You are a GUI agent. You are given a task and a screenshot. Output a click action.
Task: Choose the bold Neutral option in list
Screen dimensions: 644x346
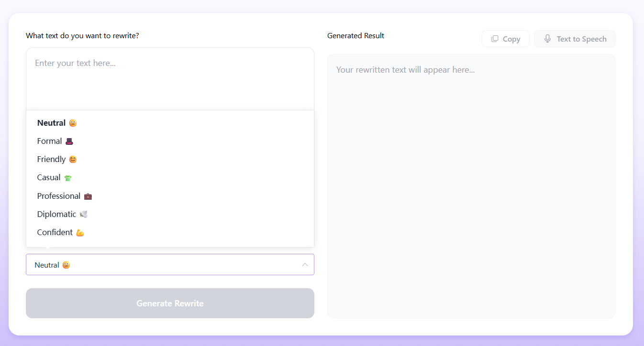pos(52,123)
